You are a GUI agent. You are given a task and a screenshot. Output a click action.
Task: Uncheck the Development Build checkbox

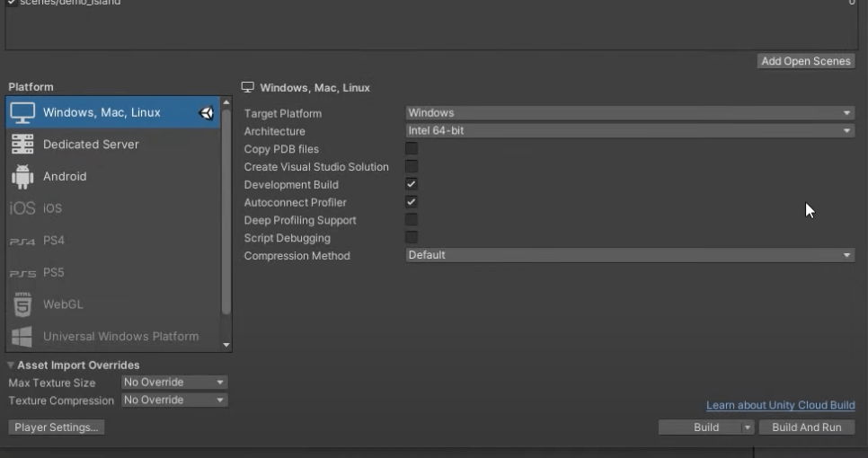click(x=412, y=184)
